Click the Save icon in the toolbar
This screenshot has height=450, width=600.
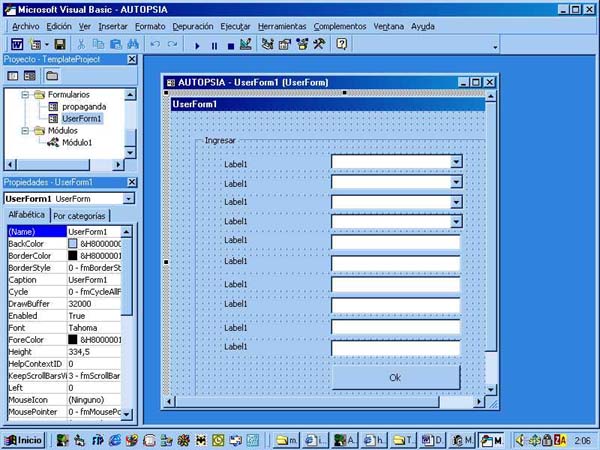click(x=60, y=45)
